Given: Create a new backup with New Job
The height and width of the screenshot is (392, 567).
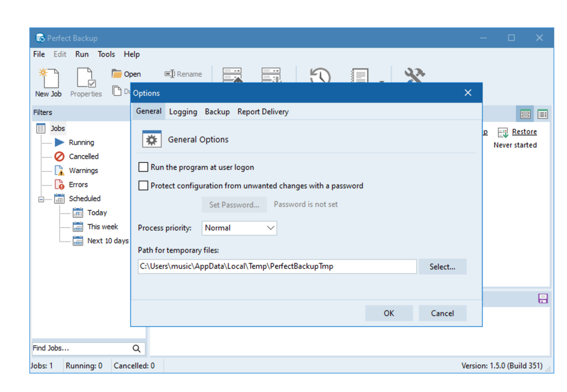Looking at the screenshot, I should (x=48, y=82).
